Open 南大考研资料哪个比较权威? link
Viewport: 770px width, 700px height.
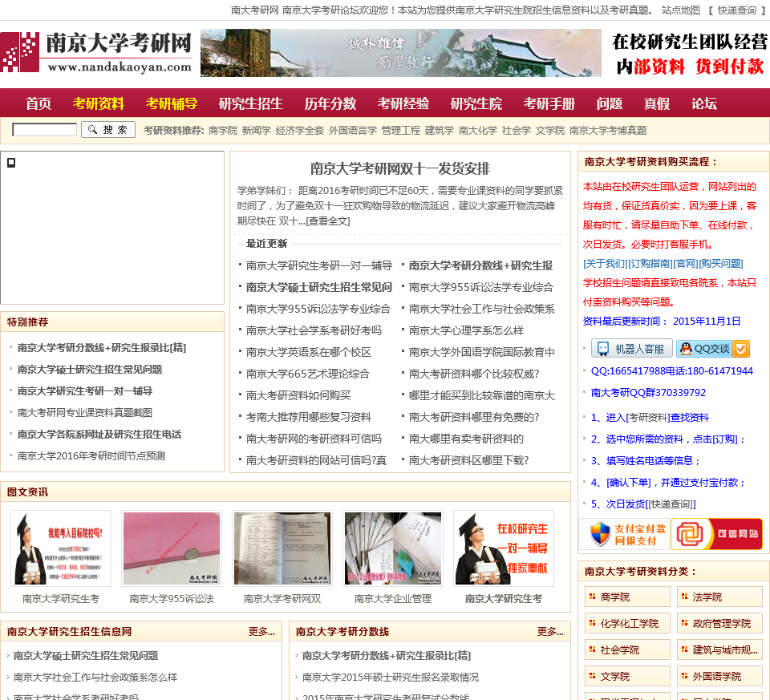coord(474,374)
